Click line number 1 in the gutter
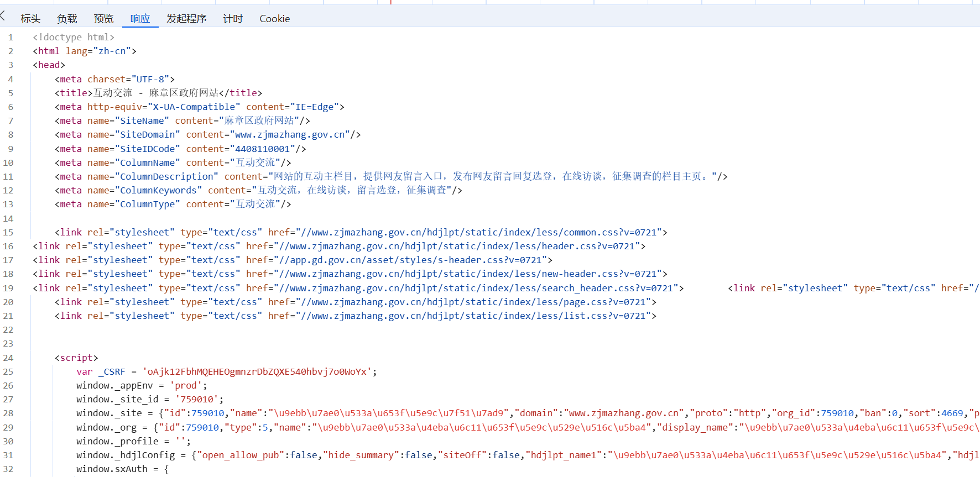This screenshot has width=980, height=477. point(11,37)
